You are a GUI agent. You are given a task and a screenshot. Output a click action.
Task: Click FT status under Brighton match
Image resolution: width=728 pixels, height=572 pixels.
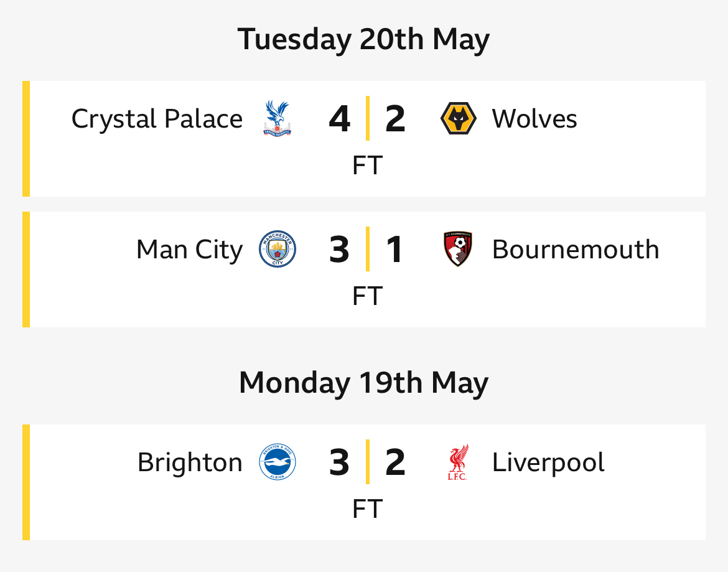[367, 509]
